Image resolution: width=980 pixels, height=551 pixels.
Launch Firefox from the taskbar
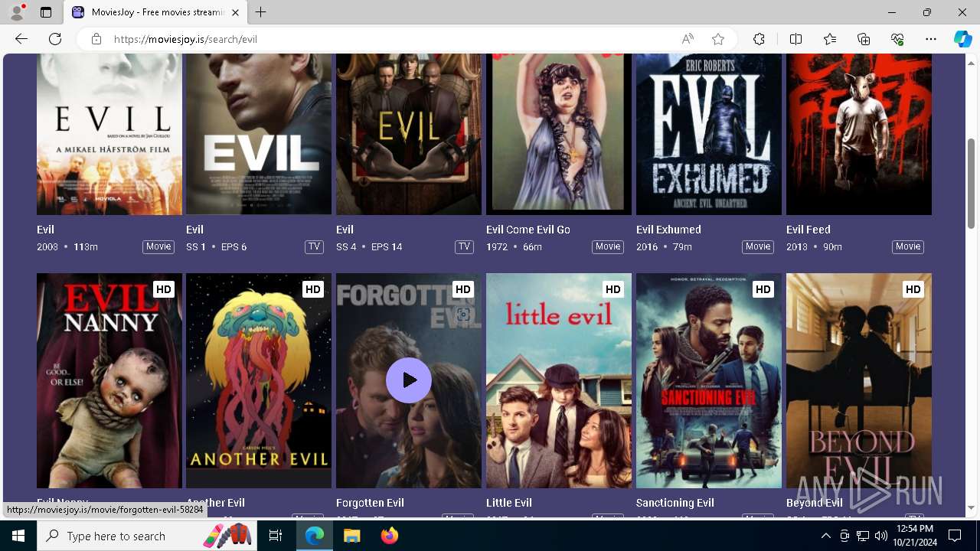[x=390, y=536]
